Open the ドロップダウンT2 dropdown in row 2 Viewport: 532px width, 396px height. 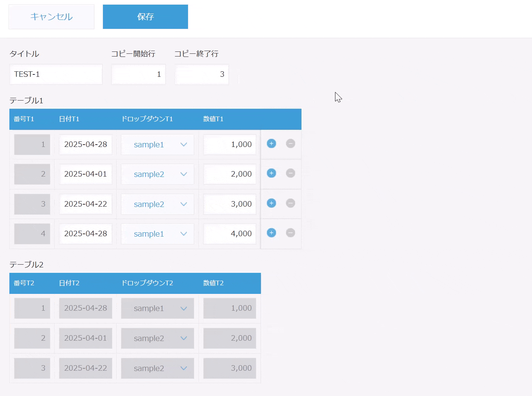158,338
